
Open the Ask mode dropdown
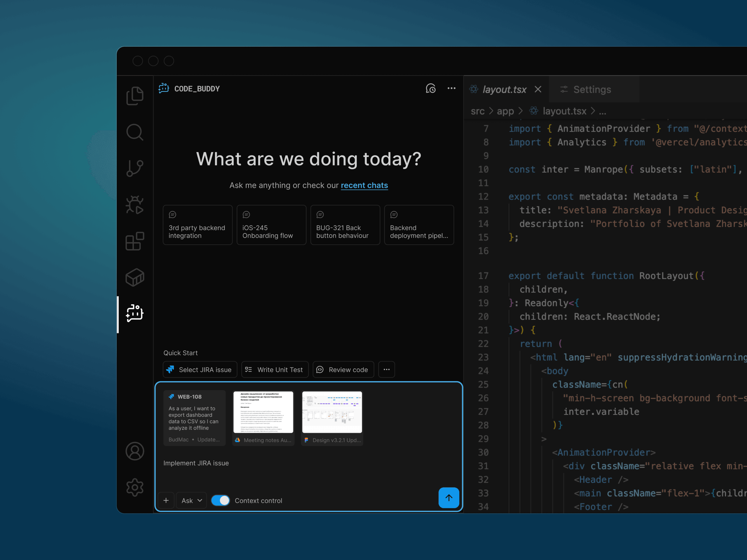[x=191, y=501]
